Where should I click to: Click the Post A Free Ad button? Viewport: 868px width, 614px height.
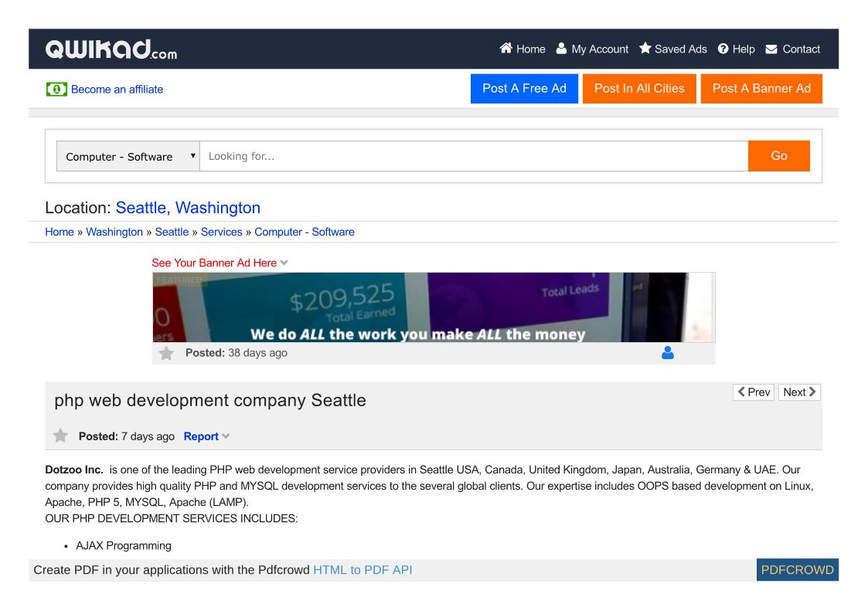(524, 89)
